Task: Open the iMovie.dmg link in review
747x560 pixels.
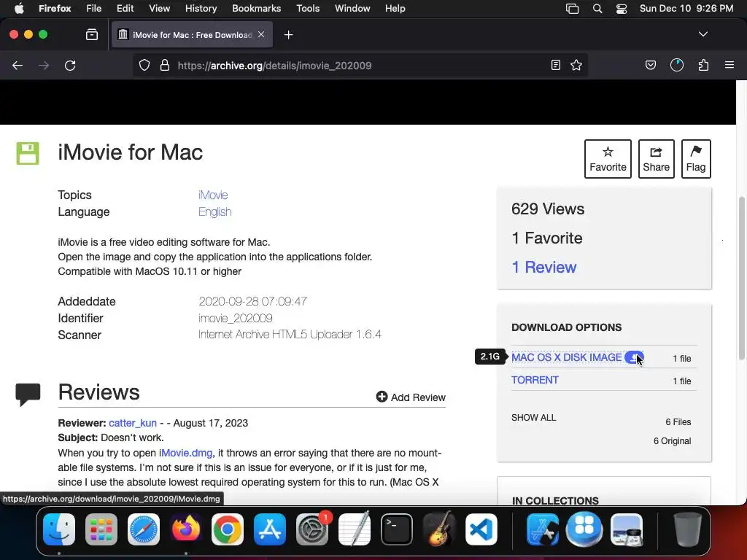Action: (x=186, y=453)
